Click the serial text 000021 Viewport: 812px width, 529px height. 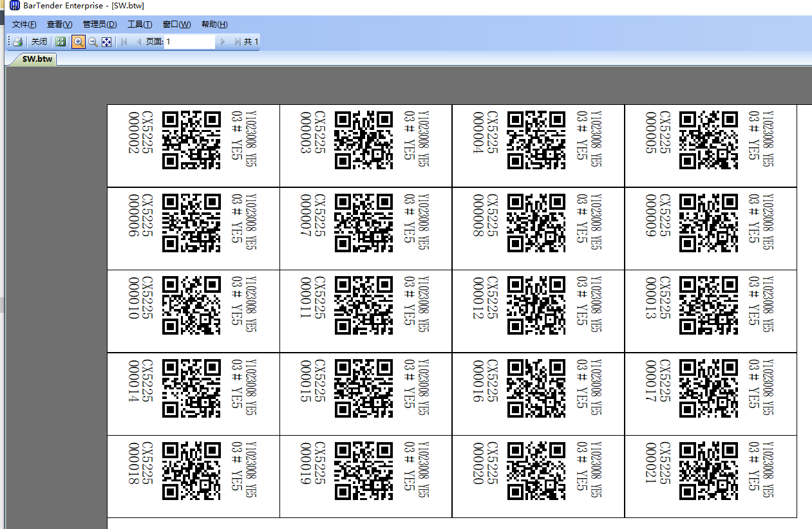(652, 463)
